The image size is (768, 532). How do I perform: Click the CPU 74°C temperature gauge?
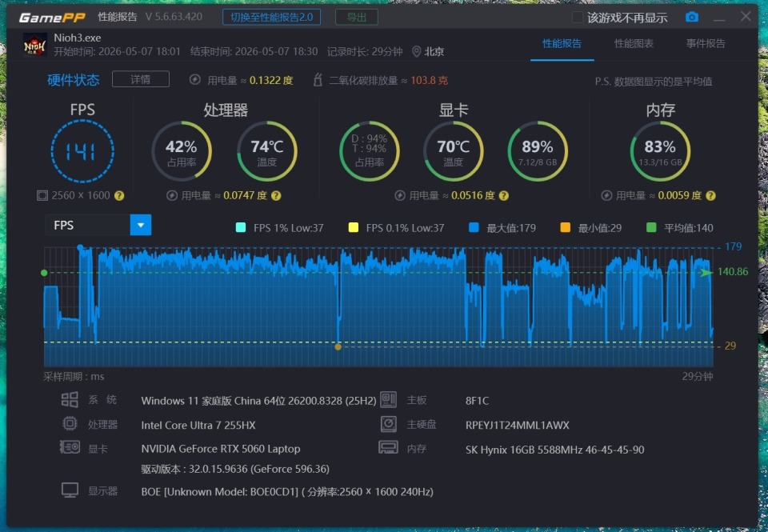[x=267, y=151]
